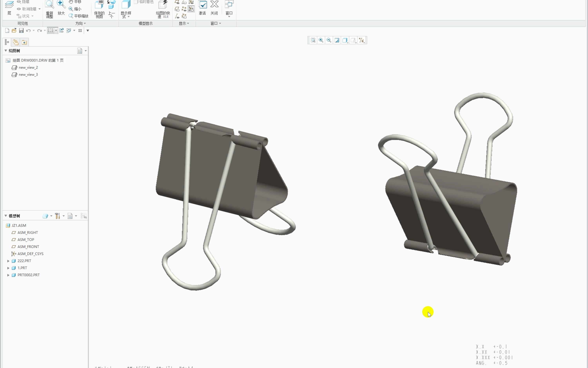The image size is (588, 368).
Task: Save drawing with floppy disk icon
Action: pos(21,30)
